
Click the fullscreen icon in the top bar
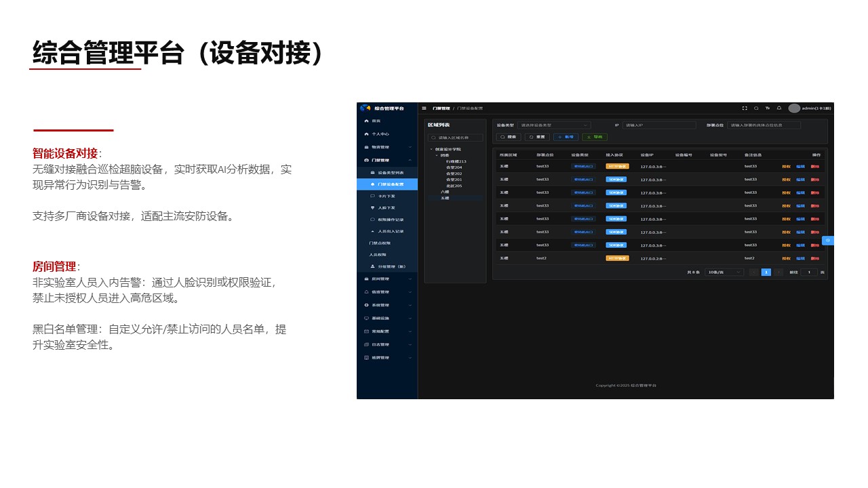pyautogui.click(x=745, y=108)
